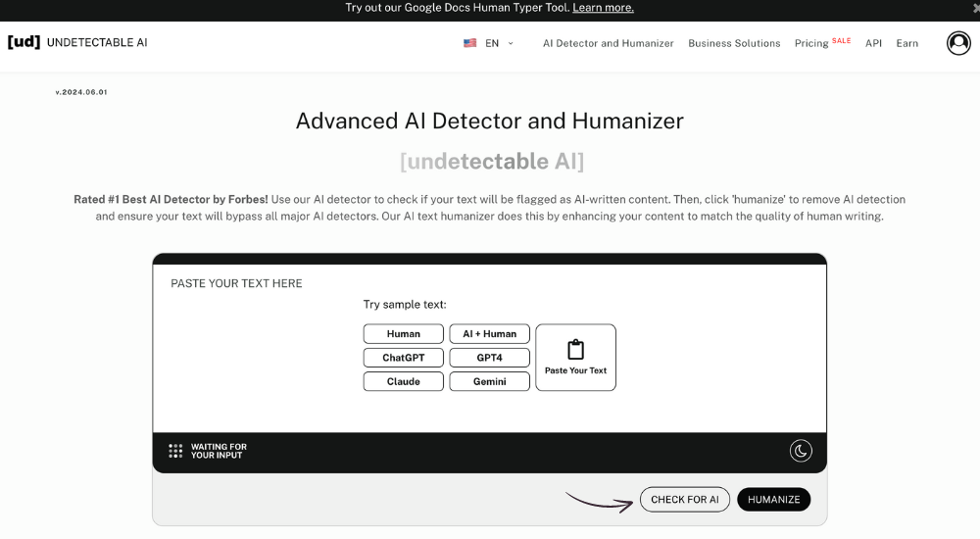
Task: Go to the Pricing page
Action: pyautogui.click(x=811, y=43)
